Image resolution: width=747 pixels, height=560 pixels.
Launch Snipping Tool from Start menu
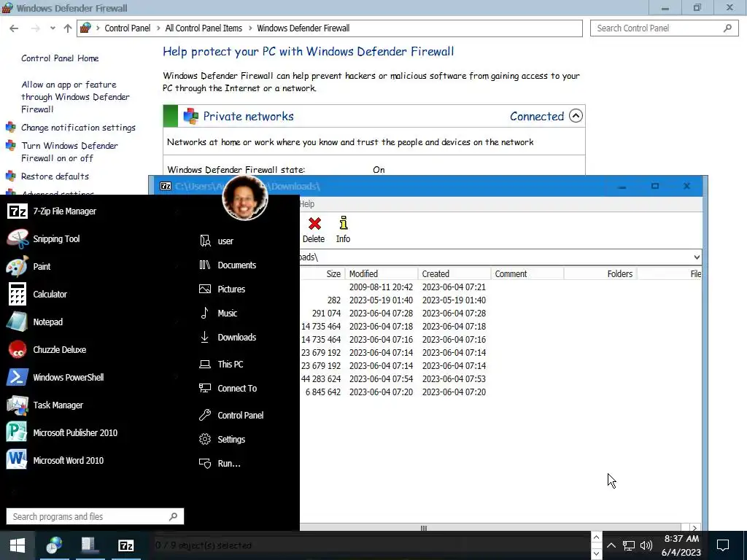point(44,239)
